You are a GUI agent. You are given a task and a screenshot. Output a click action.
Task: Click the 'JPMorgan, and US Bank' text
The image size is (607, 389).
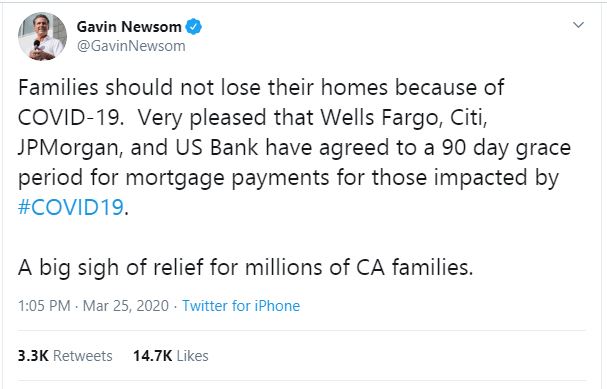click(138, 147)
